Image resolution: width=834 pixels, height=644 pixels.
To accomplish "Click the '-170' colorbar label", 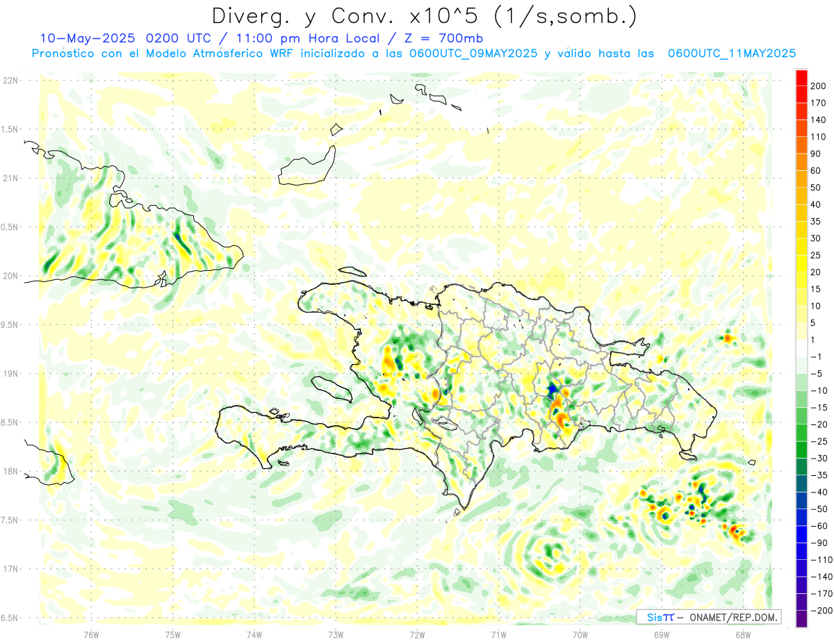I will pyautogui.click(x=821, y=593).
